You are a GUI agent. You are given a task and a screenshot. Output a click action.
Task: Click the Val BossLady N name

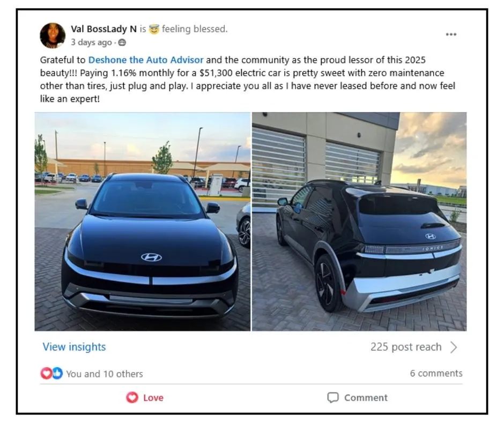click(x=104, y=29)
